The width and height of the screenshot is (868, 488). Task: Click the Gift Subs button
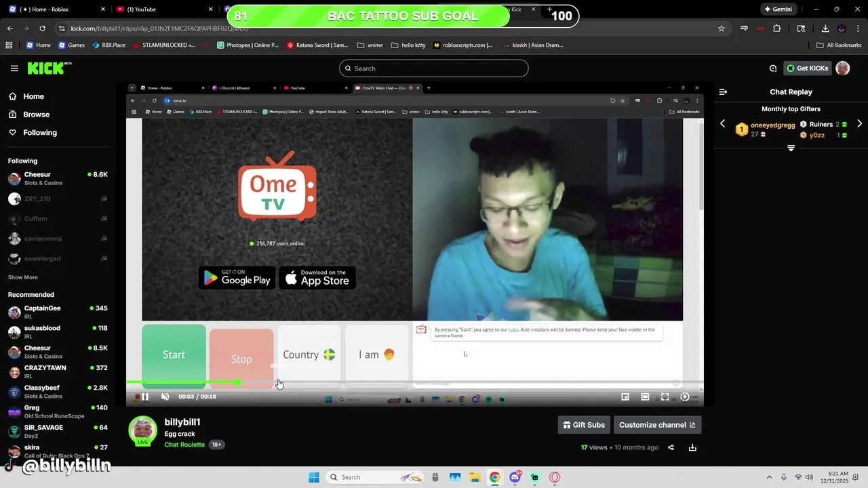pyautogui.click(x=584, y=425)
